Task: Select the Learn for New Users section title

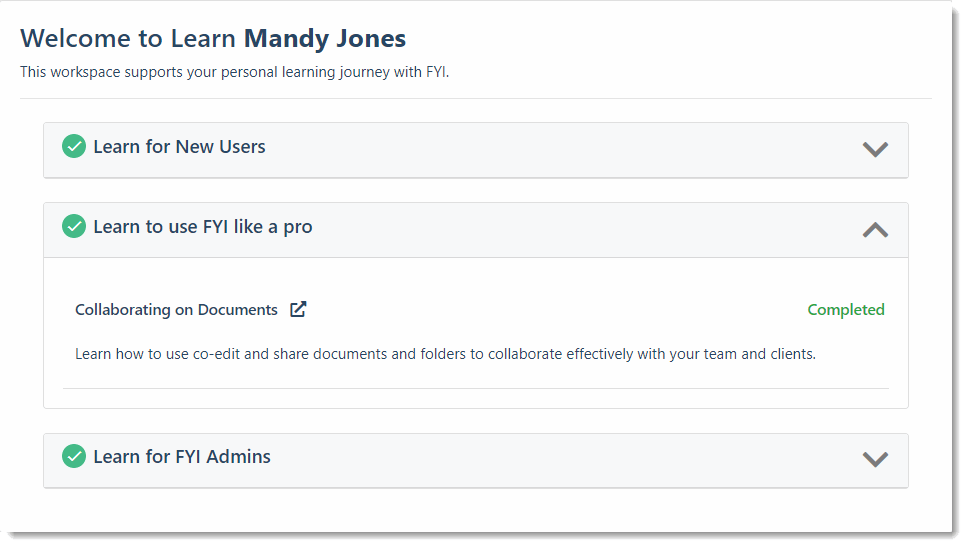Action: pyautogui.click(x=179, y=147)
